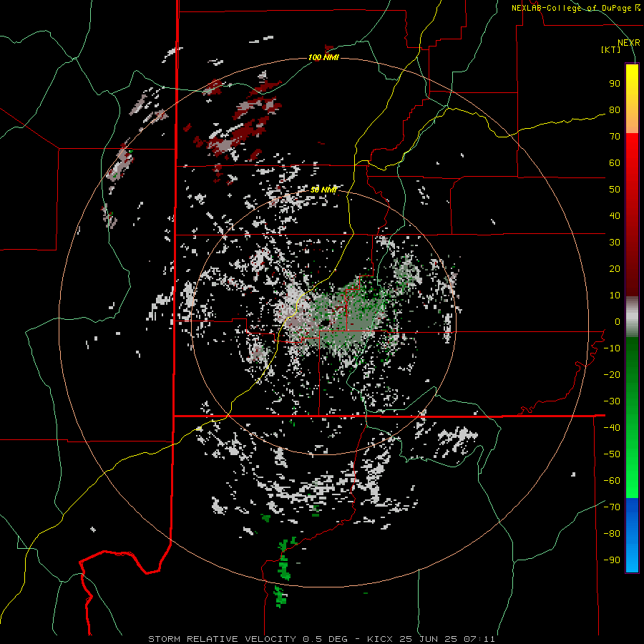Click the 40 value on velocity scale
This screenshot has height=644, width=644.
615,215
